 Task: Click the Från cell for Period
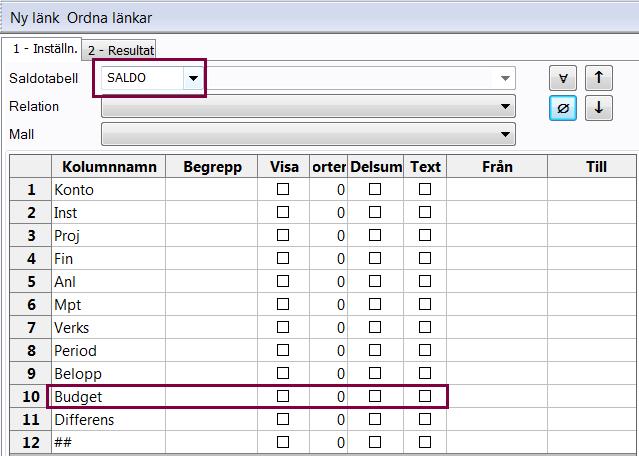pos(497,350)
